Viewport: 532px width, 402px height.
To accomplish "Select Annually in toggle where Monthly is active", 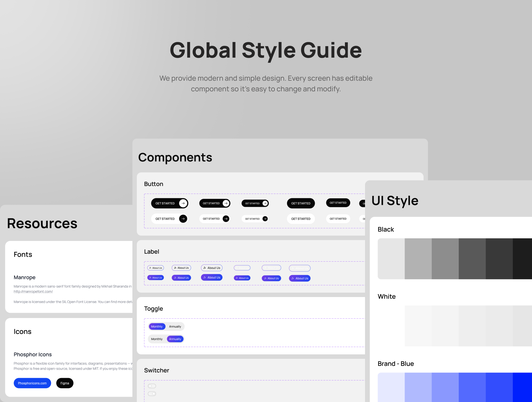I will (175, 327).
